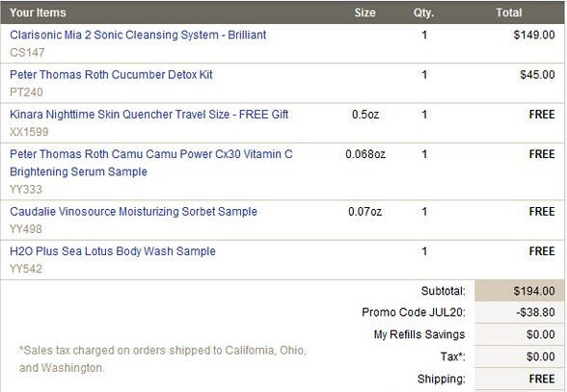Image resolution: width=567 pixels, height=392 pixels.
Task: Open Caudalie Vinosource Moisturizing Sorbet Sample link
Action: 133,211
